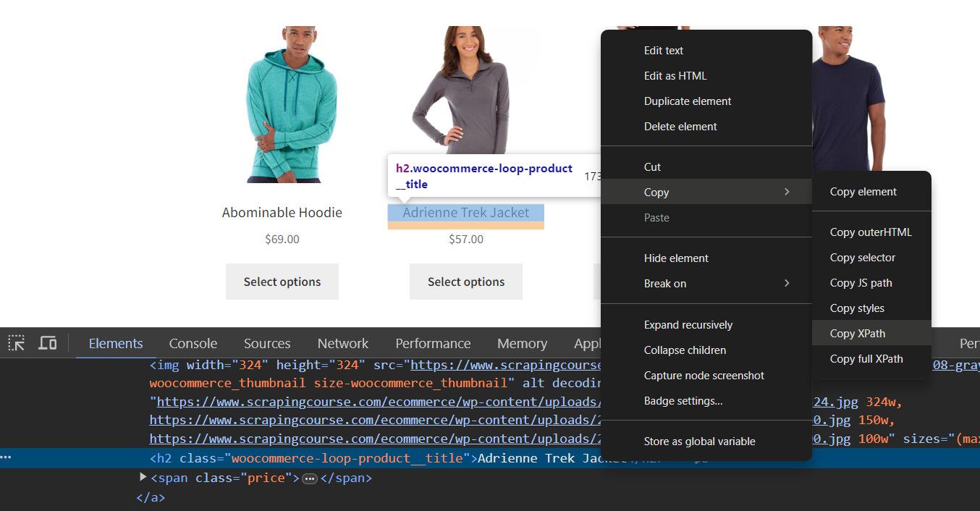The width and height of the screenshot is (980, 511).
Task: Open the Network tab
Action: click(x=343, y=344)
